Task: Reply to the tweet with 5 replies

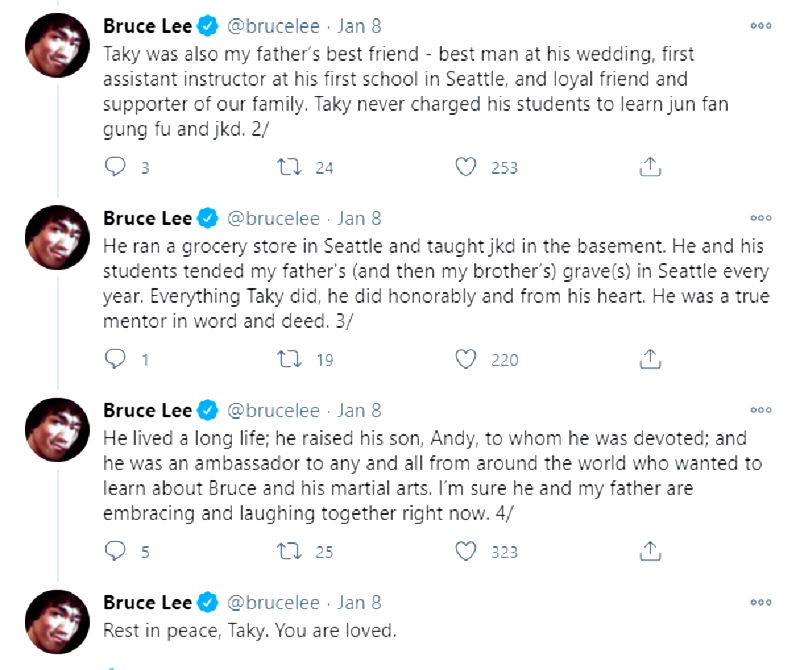Action: click(116, 550)
